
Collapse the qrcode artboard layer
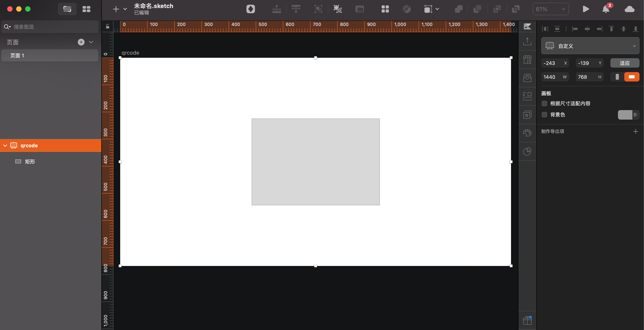tap(5, 146)
